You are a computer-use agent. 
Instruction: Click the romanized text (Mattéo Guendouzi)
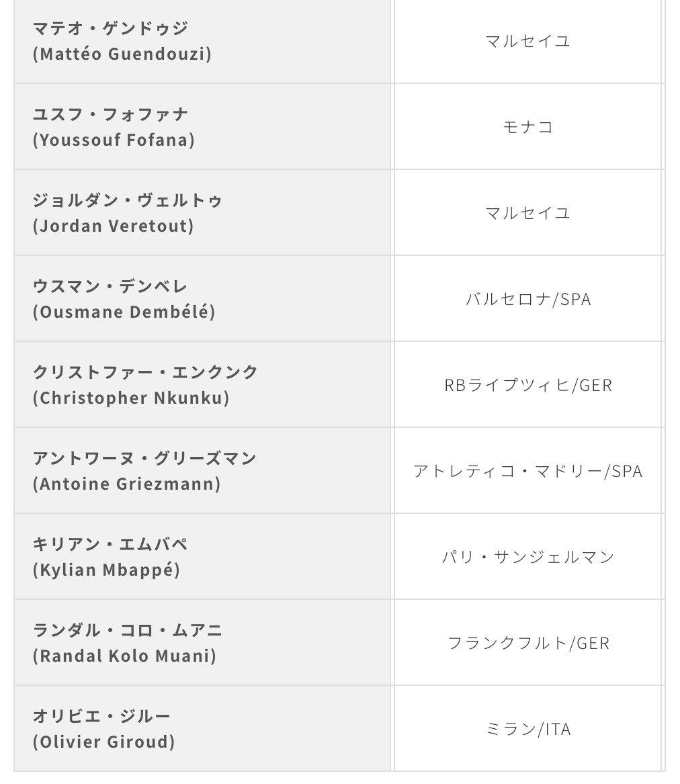point(122,54)
